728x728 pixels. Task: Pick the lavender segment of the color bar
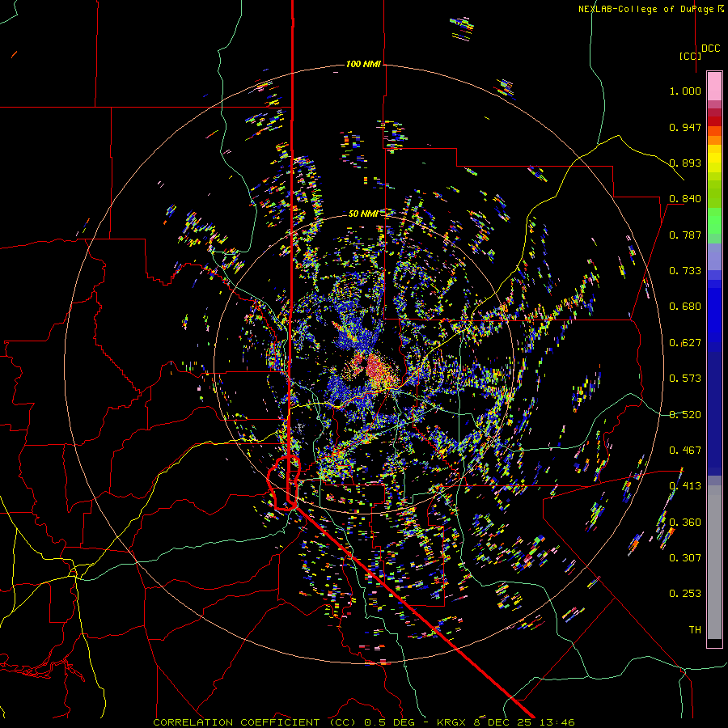coord(714,257)
